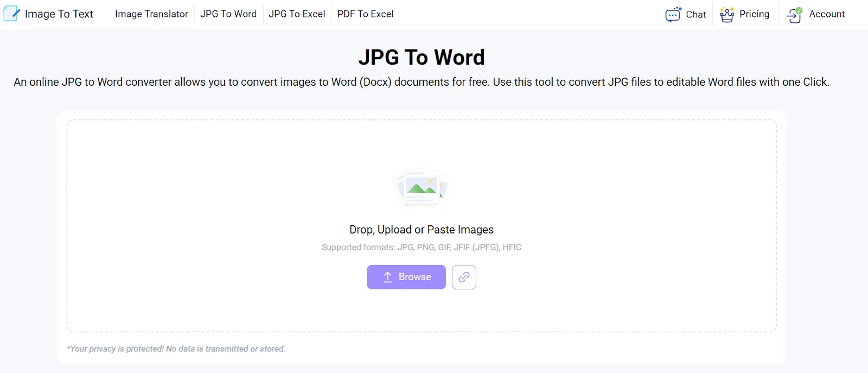This screenshot has width=868, height=373.
Task: Click the converter description paragraph
Action: point(422,82)
